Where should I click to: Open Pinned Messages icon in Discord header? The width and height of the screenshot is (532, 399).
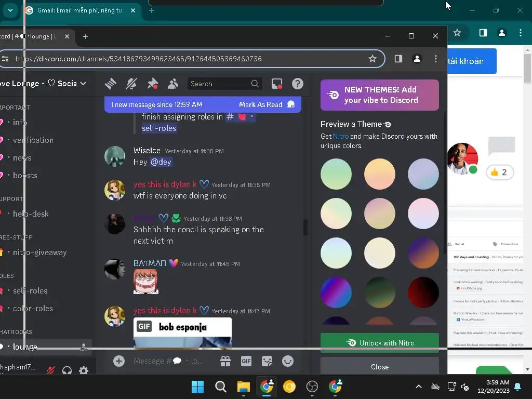click(152, 84)
